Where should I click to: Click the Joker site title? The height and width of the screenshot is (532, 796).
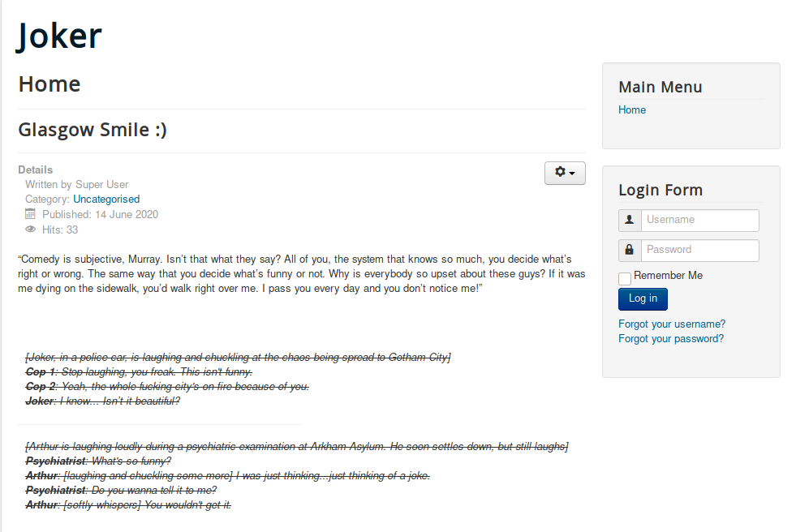coord(58,35)
